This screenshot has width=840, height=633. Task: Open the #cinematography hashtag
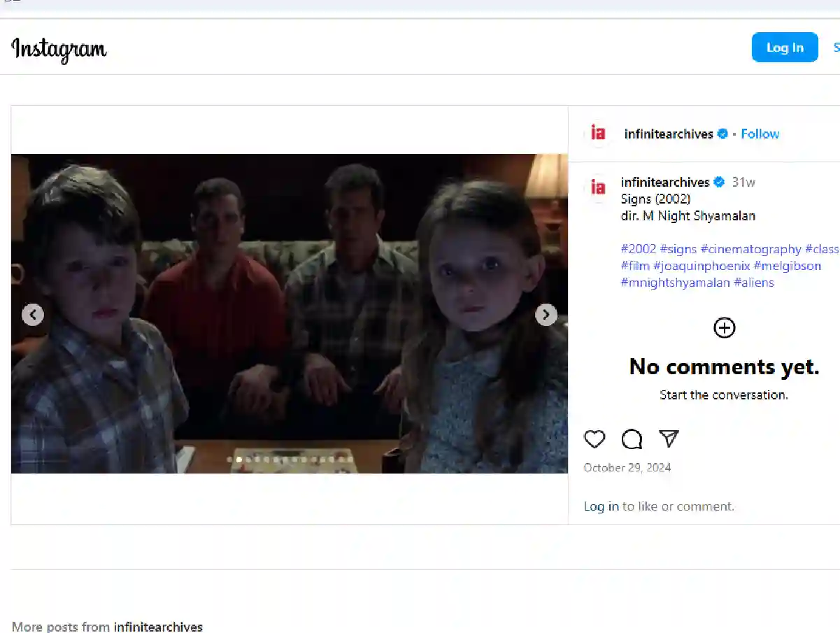[x=751, y=249]
